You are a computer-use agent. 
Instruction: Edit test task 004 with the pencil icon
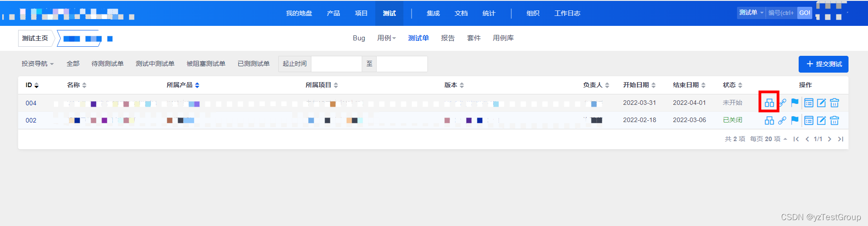pos(821,103)
